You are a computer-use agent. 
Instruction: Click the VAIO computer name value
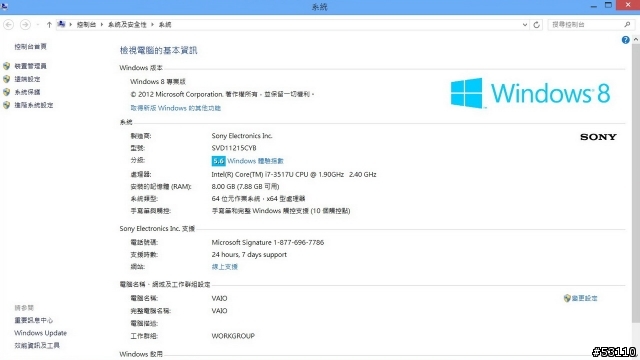[219, 298]
